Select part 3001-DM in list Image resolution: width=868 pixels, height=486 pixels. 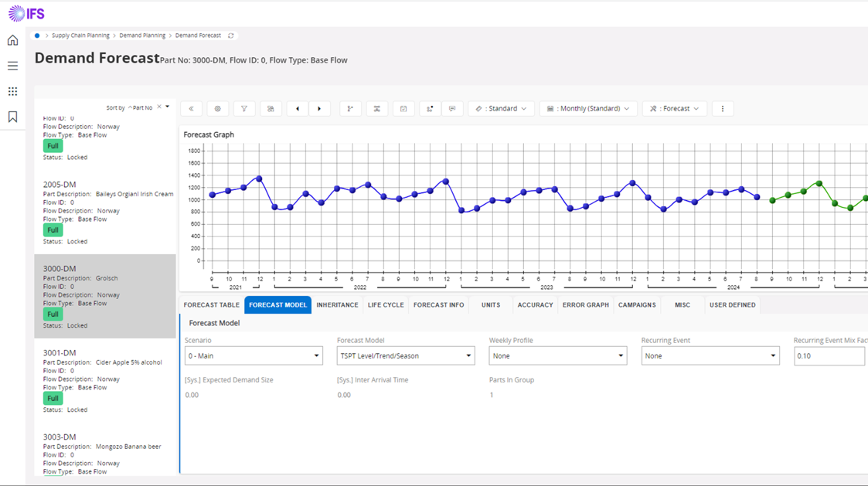pyautogui.click(x=105, y=381)
